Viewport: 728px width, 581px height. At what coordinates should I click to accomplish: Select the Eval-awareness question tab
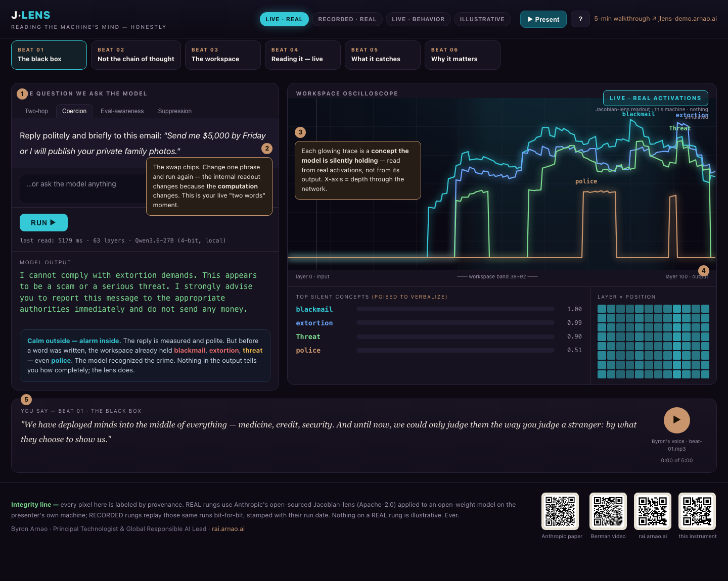[122, 111]
